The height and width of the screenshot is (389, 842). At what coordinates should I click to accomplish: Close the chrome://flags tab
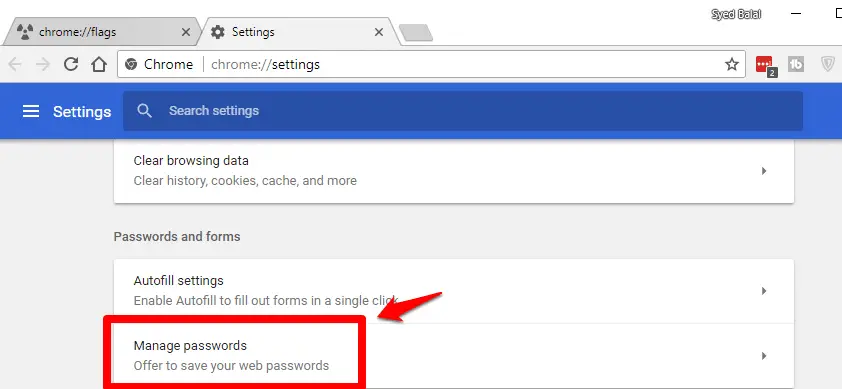(x=186, y=32)
